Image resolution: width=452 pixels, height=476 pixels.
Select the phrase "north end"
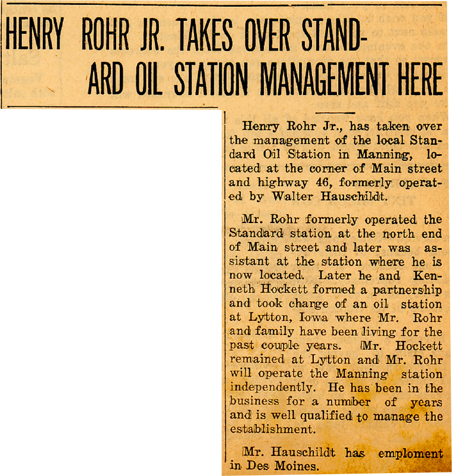tap(411, 234)
